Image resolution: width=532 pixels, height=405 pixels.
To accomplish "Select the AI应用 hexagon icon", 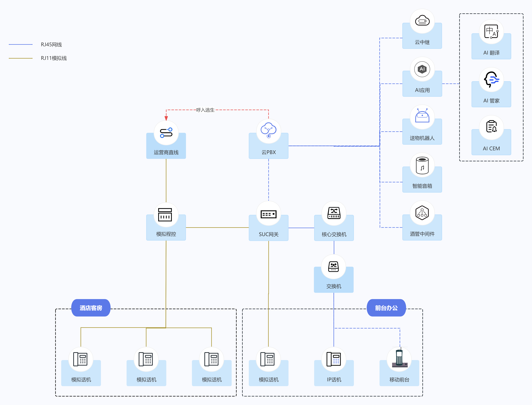I will [x=422, y=69].
